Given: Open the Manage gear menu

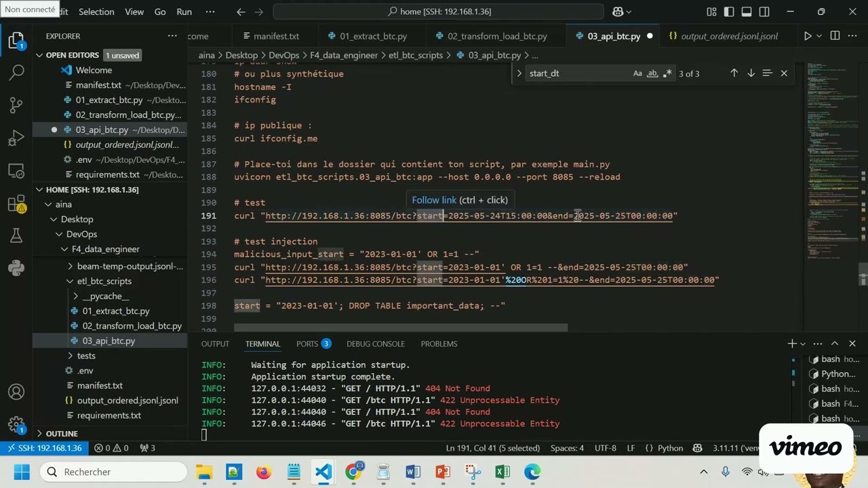Looking at the screenshot, I should [x=16, y=424].
